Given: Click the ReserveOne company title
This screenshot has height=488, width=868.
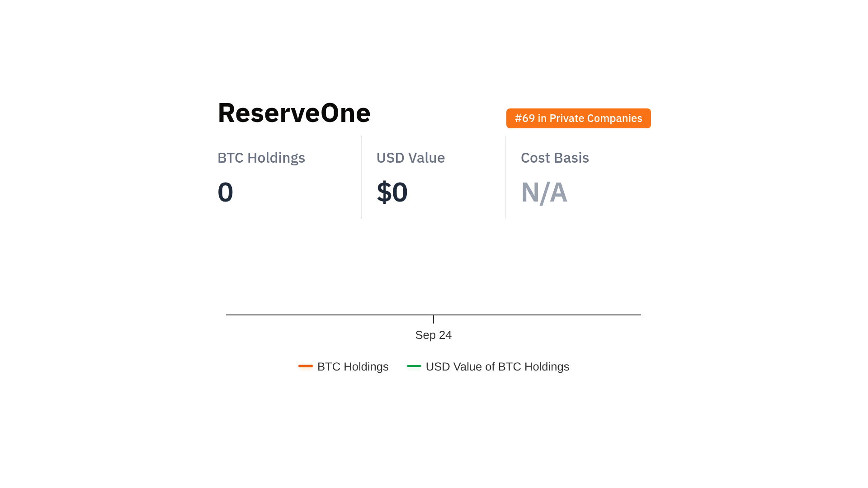Looking at the screenshot, I should 294,113.
